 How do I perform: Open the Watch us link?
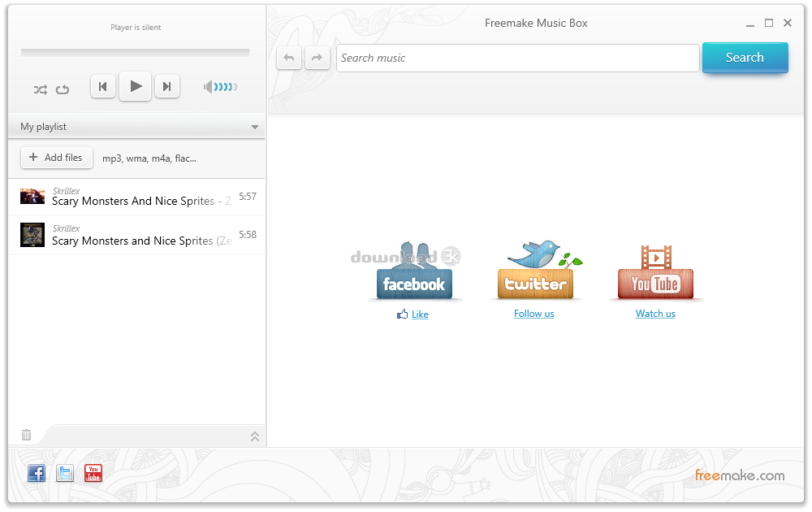pos(655,314)
